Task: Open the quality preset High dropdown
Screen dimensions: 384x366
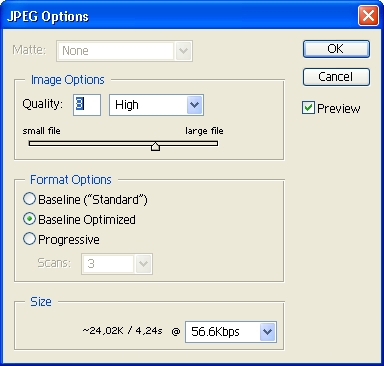Action: tap(156, 105)
